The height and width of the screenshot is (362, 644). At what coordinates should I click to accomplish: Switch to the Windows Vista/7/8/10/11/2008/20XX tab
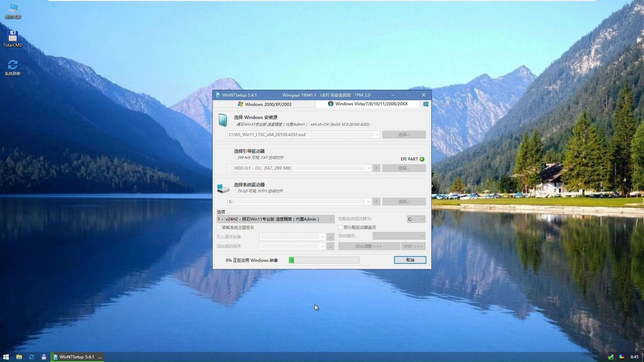point(368,104)
